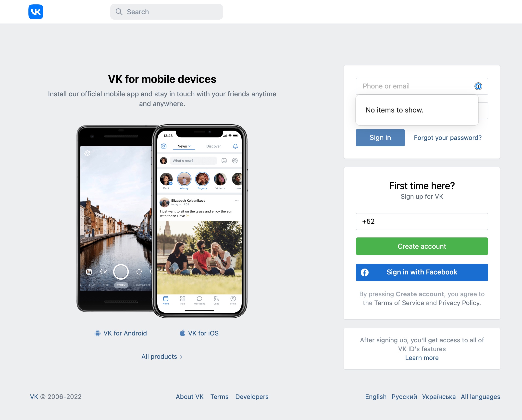522x420 pixels.
Task: Click the green 'Create account' button
Action: point(422,246)
